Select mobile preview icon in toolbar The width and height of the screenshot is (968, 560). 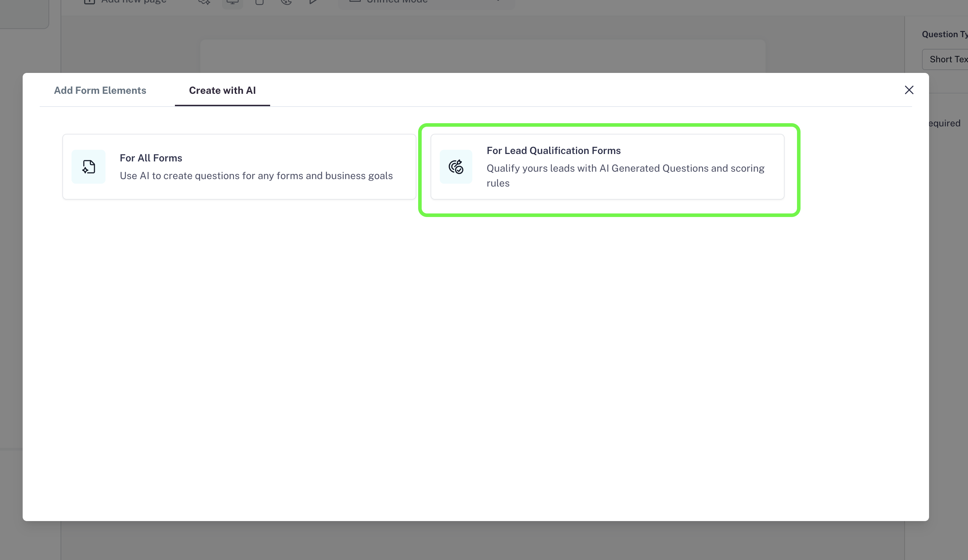(260, 2)
